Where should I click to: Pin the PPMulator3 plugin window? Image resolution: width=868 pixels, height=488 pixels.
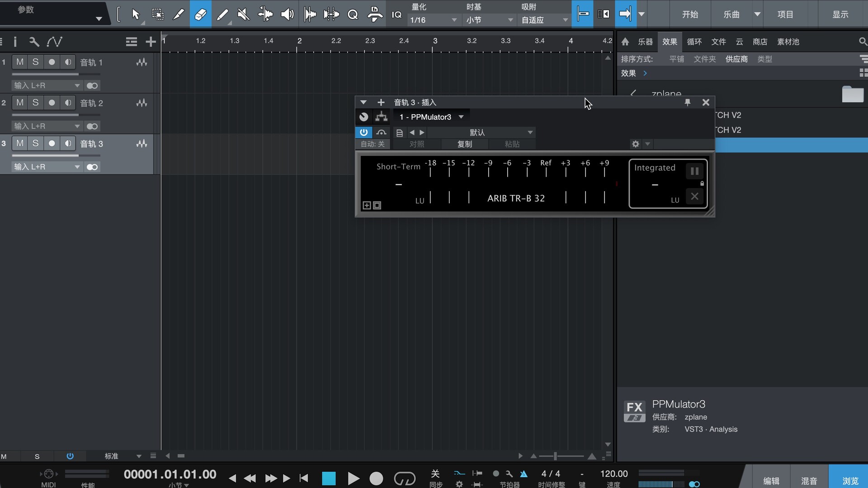click(x=687, y=103)
